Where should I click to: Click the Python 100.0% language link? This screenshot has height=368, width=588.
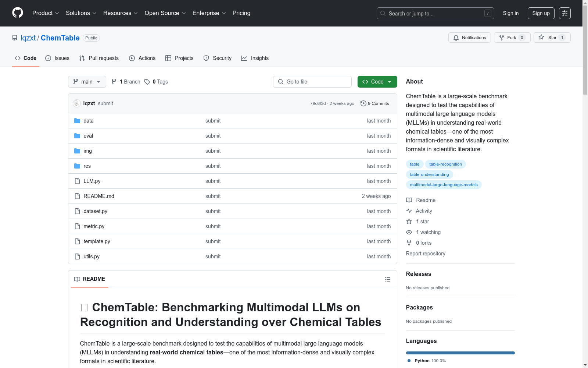tap(427, 361)
